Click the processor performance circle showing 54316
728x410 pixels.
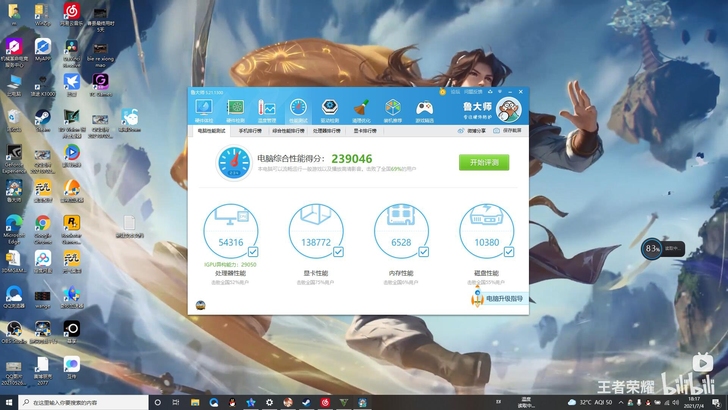pyautogui.click(x=231, y=231)
